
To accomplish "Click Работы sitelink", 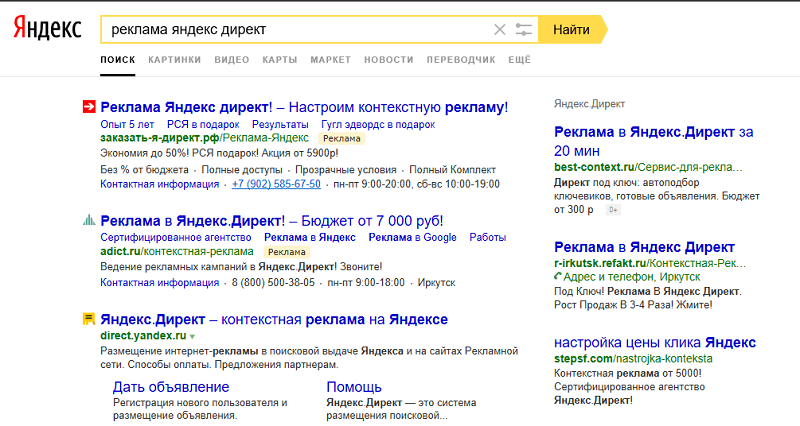I will 488,237.
